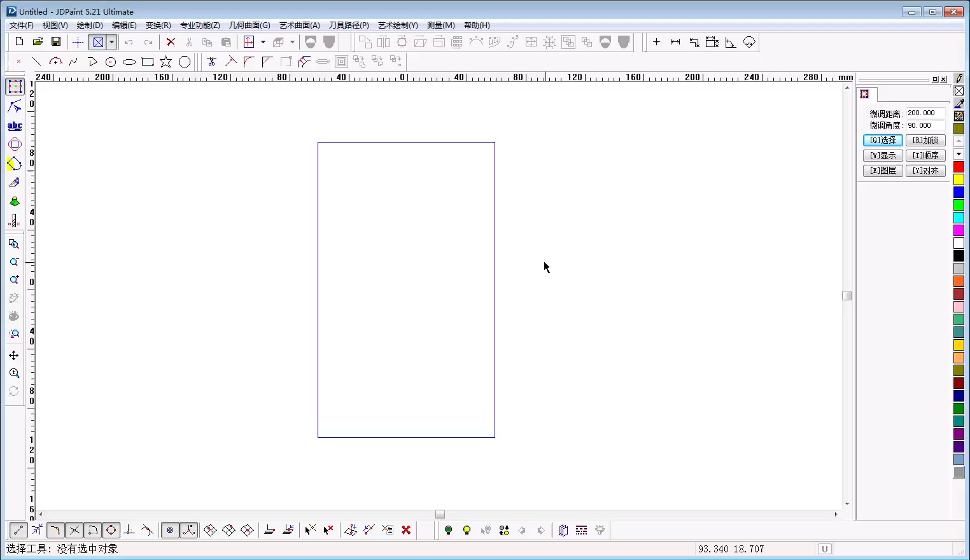
Task: Toggle endpoint snap in bottom toolbar
Action: 18,530
